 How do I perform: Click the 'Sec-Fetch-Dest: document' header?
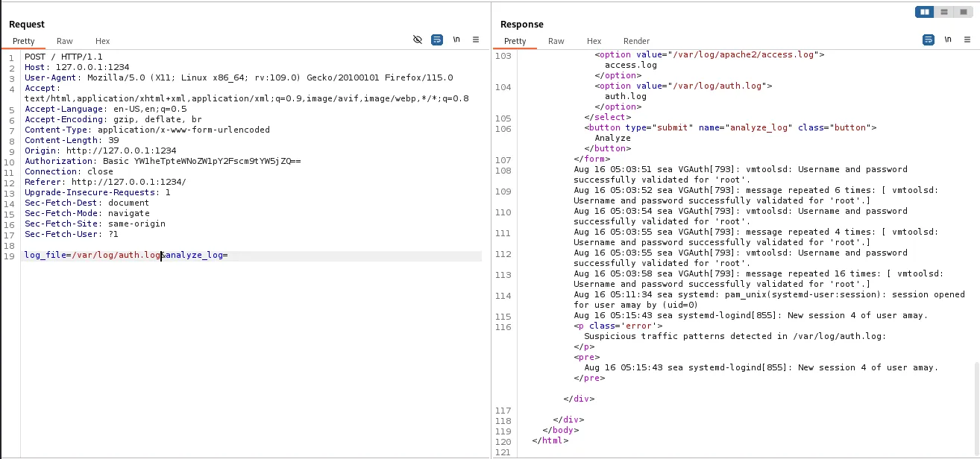pyautogui.click(x=87, y=203)
